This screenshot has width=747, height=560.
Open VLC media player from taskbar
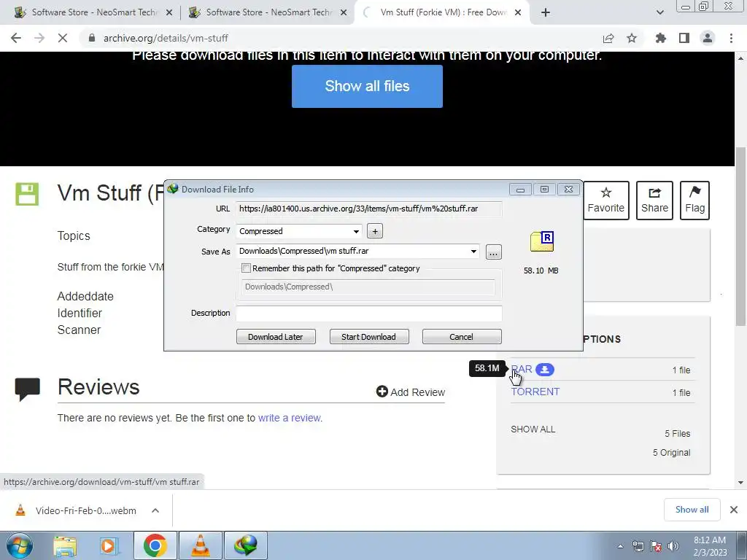click(200, 545)
